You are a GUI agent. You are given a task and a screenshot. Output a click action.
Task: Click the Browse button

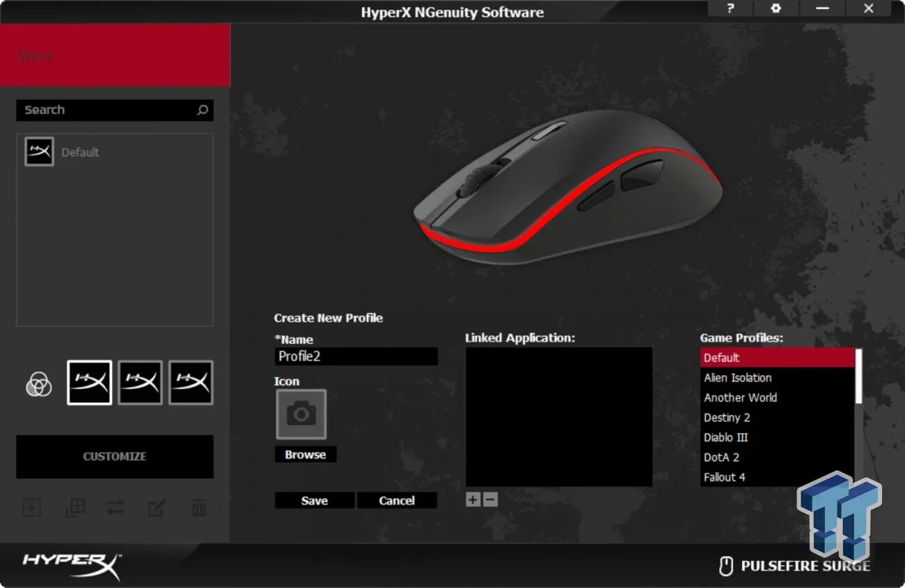306,454
